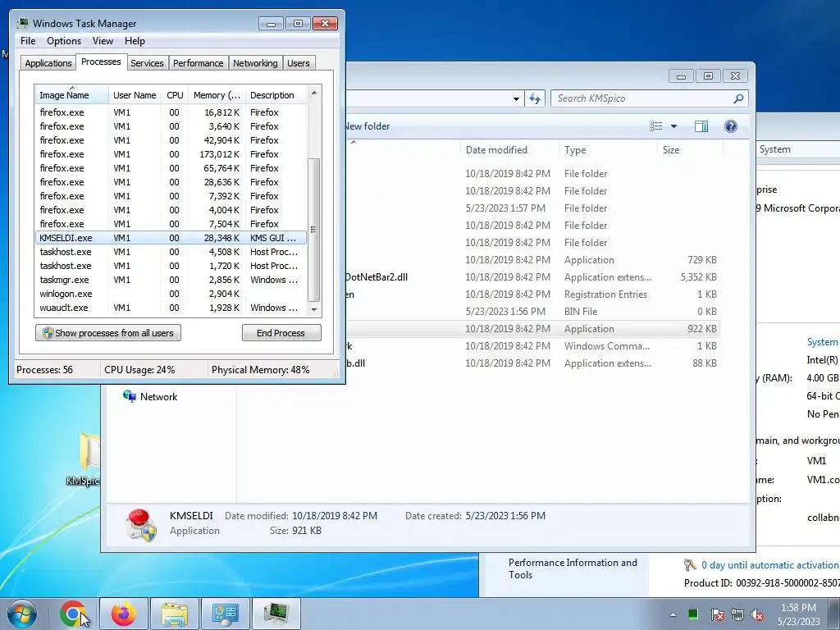The height and width of the screenshot is (630, 840).
Task: Click the process list scroll up arrow
Action: 314,94
